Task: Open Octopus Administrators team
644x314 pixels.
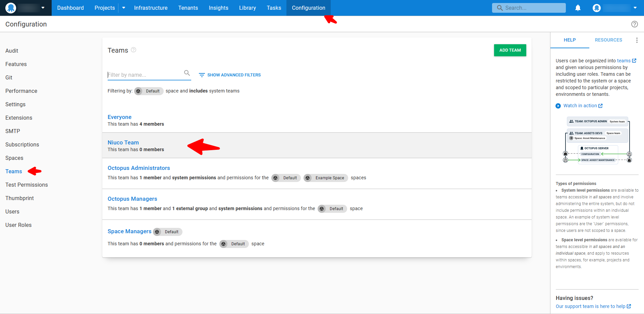Action: click(139, 168)
